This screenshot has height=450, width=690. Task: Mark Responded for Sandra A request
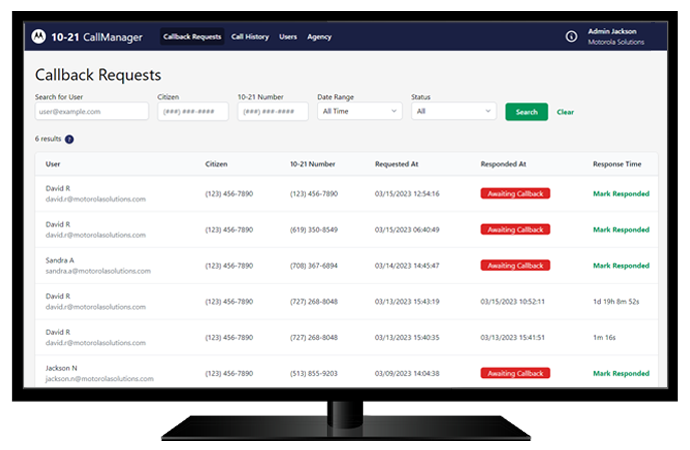click(620, 266)
